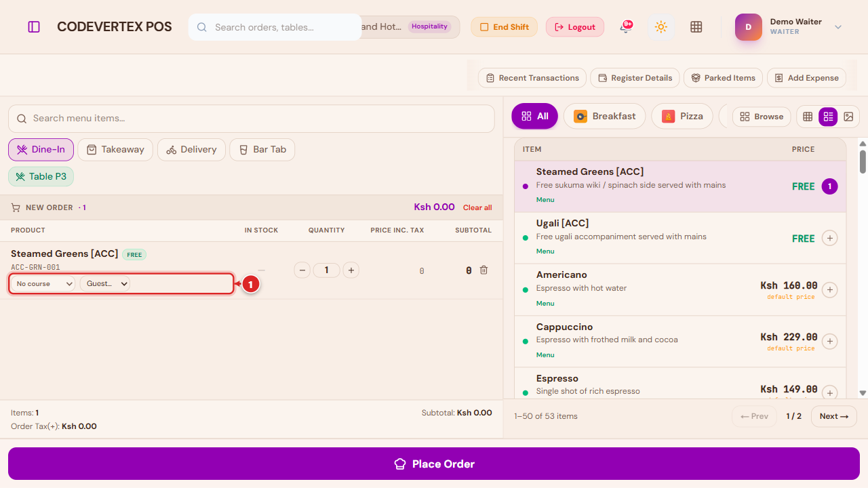Select the Dine-In order type

click(41, 150)
